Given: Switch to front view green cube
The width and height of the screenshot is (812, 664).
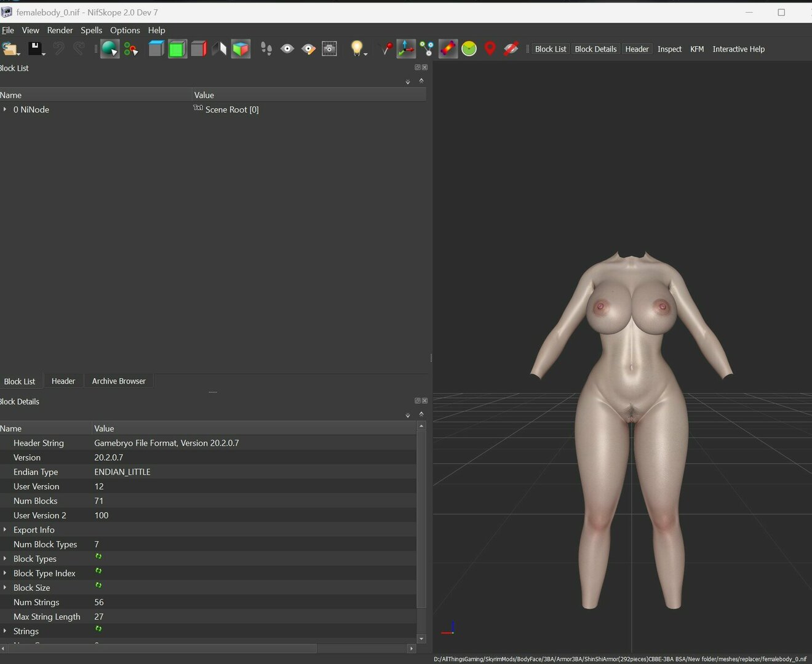Looking at the screenshot, I should [x=177, y=49].
